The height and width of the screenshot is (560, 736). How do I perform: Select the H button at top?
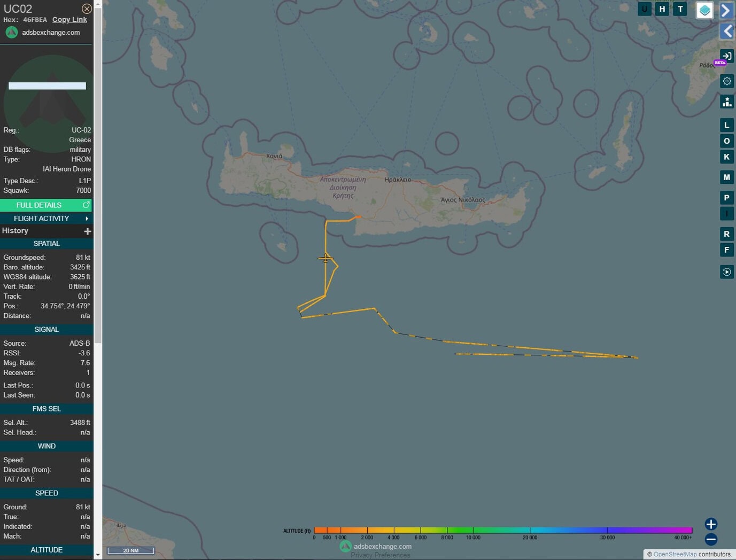[662, 9]
